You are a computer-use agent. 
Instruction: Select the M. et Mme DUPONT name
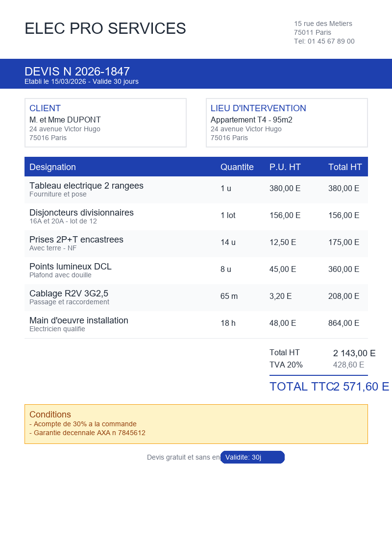pos(65,120)
